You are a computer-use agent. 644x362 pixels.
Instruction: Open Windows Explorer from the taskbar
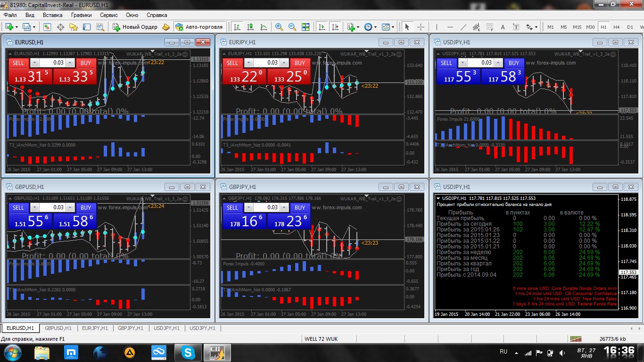coord(42,352)
